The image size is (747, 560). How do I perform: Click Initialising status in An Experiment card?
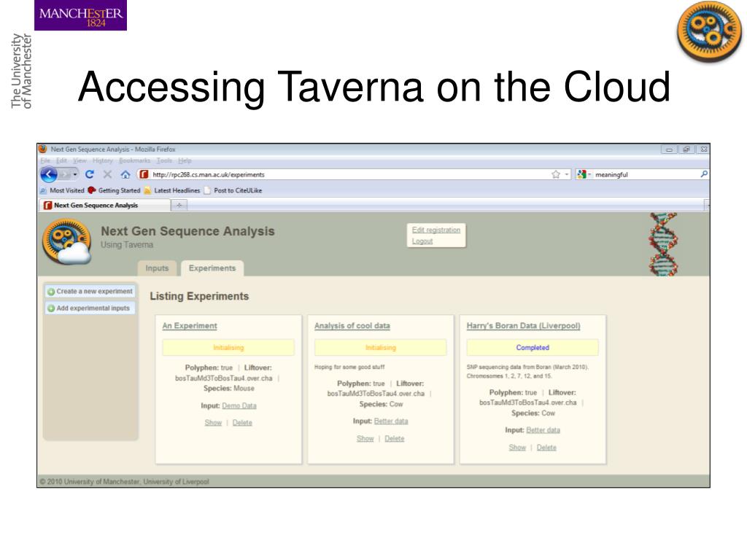click(x=228, y=348)
